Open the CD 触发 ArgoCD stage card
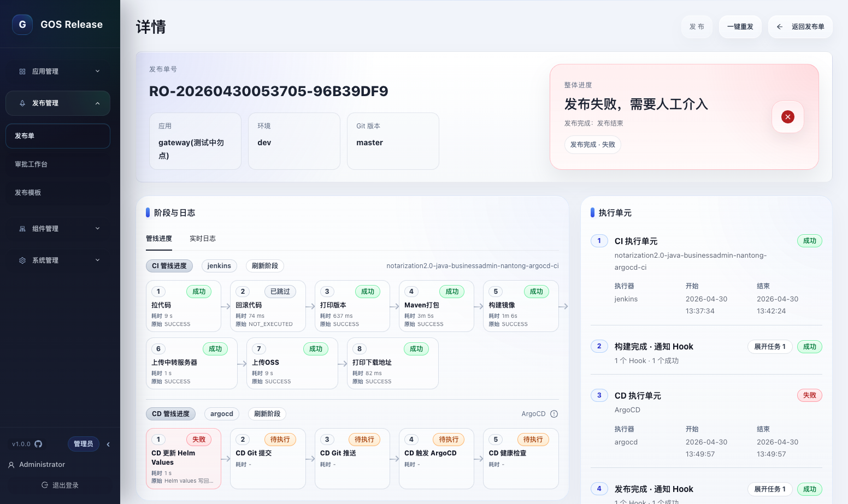Screen dimensions: 848x504 point(437,459)
